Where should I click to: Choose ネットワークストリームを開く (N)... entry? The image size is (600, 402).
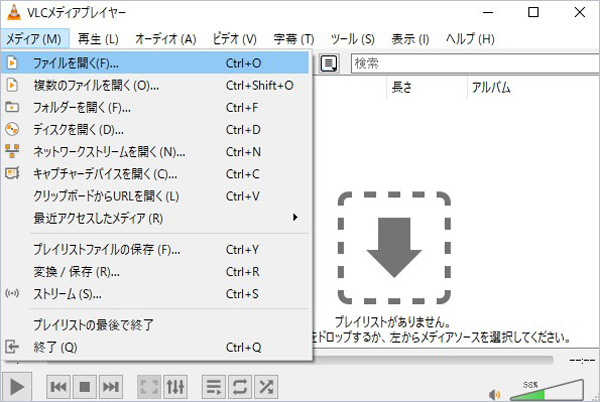tap(155, 152)
